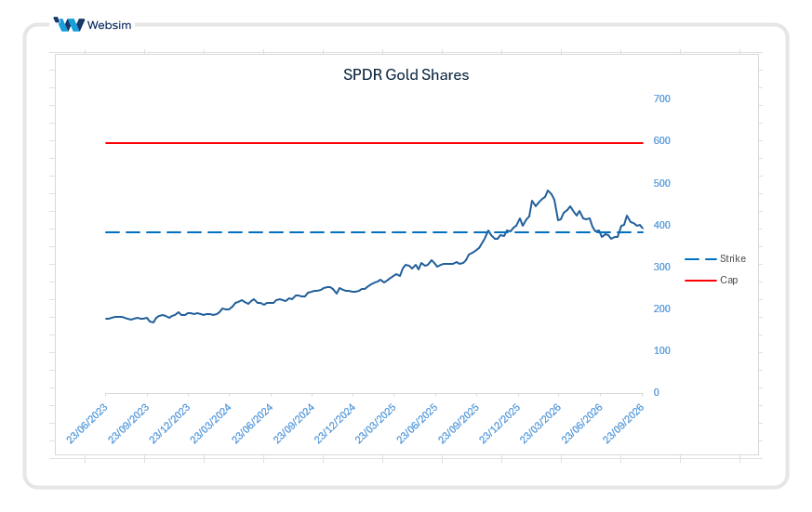
Task: Click the Strike legend entry
Action: [715, 258]
